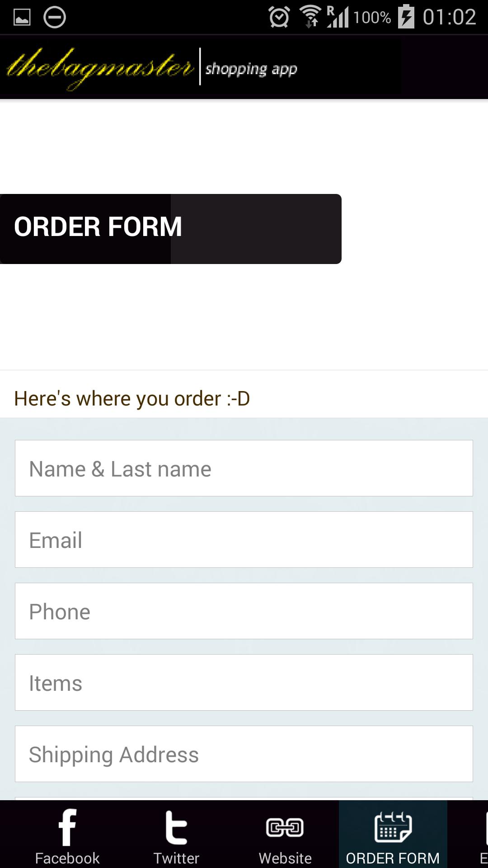Tap the battery indicator in status bar
The image size is (488, 868).
[x=405, y=16]
